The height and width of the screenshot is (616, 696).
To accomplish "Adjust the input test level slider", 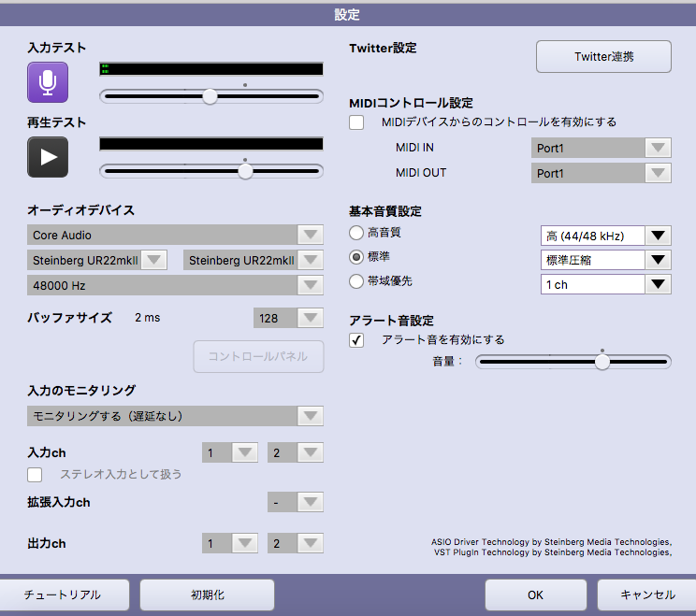I will pyautogui.click(x=211, y=96).
